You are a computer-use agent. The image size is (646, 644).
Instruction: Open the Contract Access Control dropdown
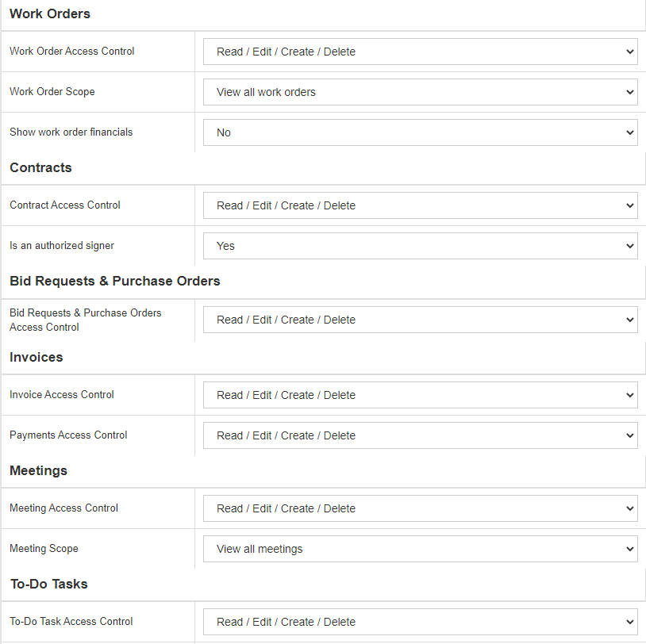[x=420, y=205]
